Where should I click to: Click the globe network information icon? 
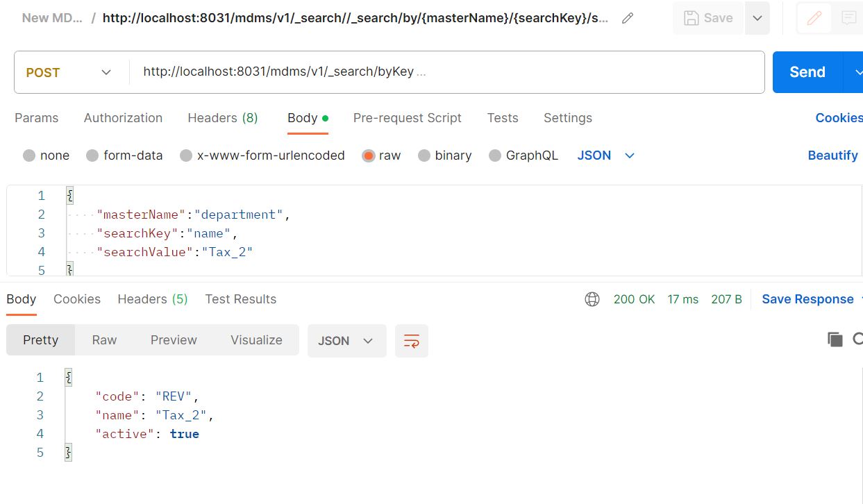click(x=592, y=299)
